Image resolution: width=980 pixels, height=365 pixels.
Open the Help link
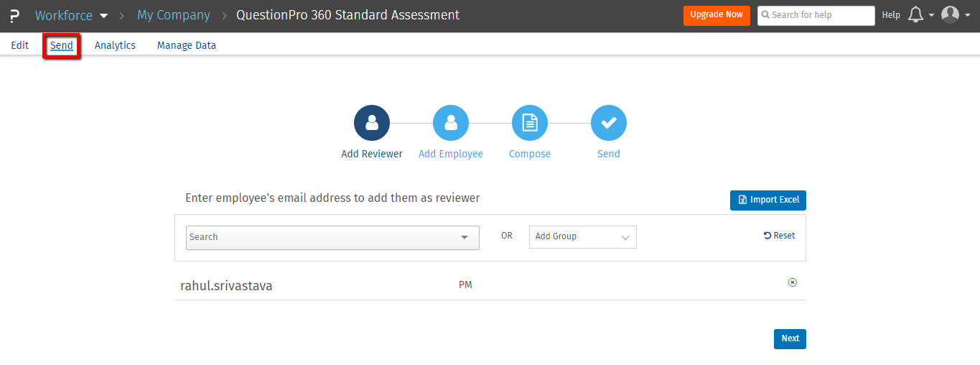(891, 15)
